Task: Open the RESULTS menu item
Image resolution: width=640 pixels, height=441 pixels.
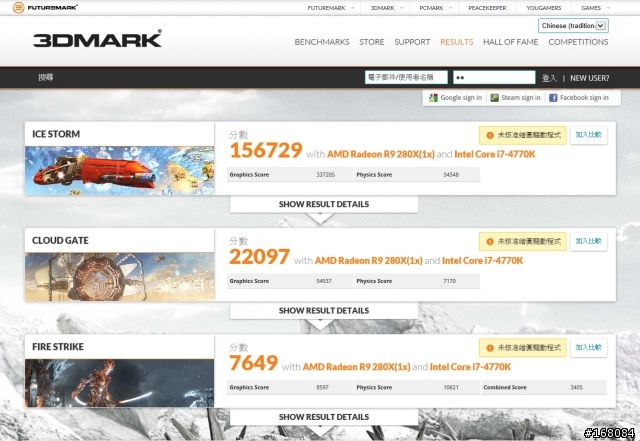Action: click(457, 42)
